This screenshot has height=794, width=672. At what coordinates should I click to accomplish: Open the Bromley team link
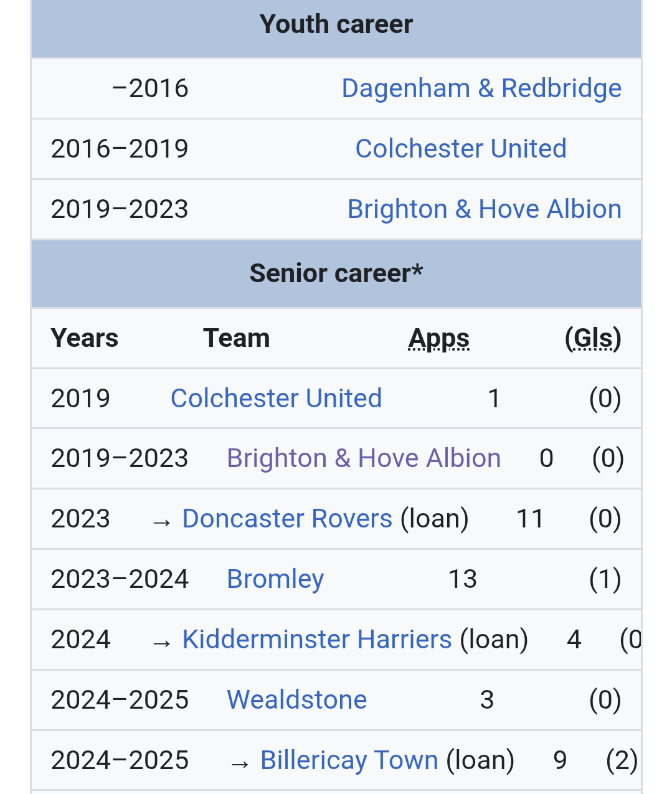pyautogui.click(x=275, y=579)
